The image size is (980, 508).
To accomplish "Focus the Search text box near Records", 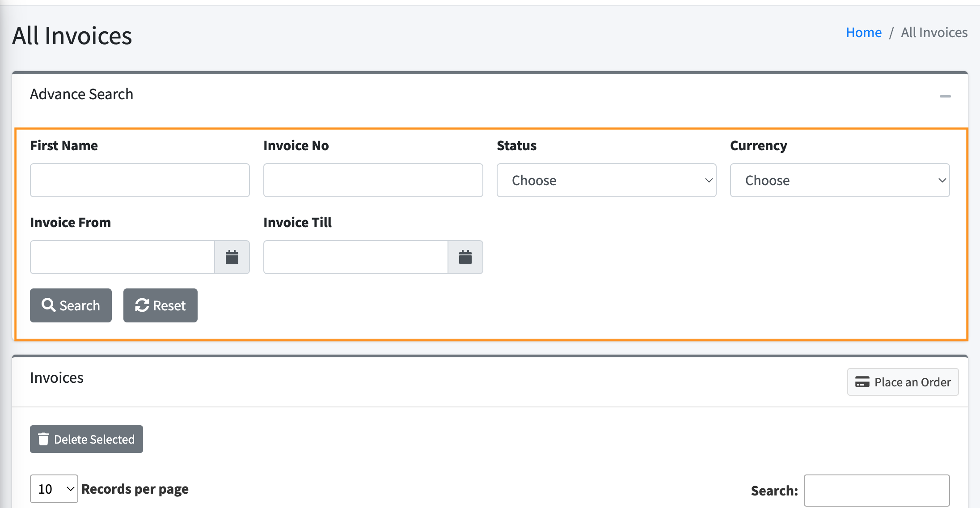I will [x=877, y=490].
